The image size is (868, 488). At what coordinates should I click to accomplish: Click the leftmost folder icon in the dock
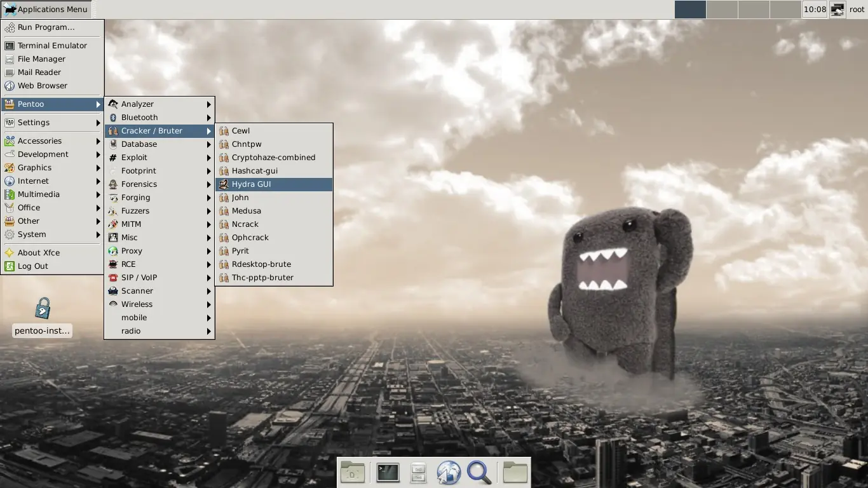(x=353, y=472)
